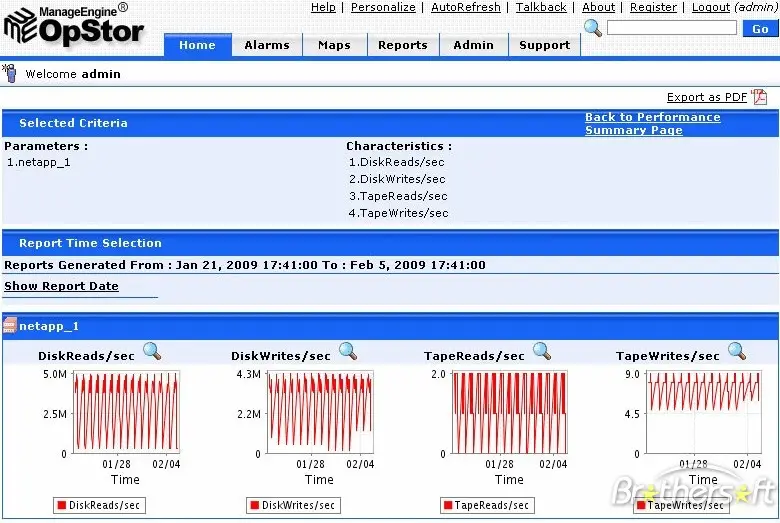Viewport: 780px width, 523px height.
Task: Click the TapeWrites/sec chart thumbnail
Action: 703,412
